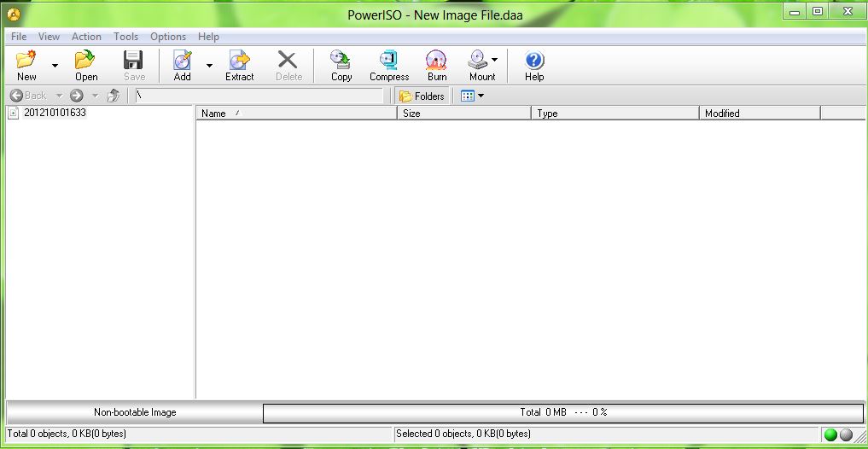Click the Save toolbar icon
Screen dimensions: 868x449
(134, 66)
